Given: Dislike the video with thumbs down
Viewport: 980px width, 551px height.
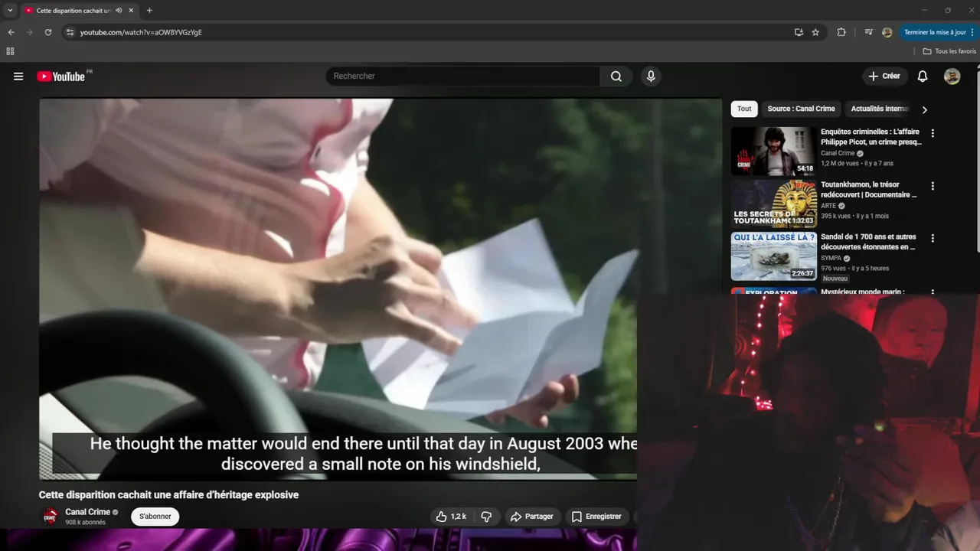Looking at the screenshot, I should pos(486,517).
